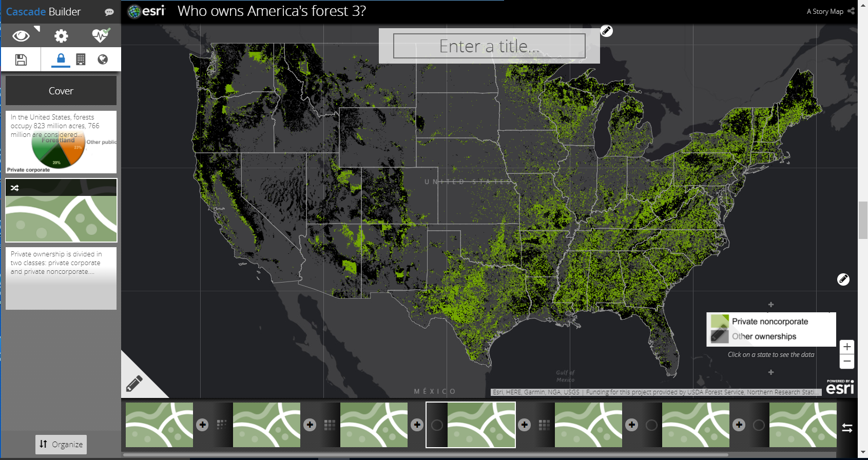This screenshot has width=868, height=460.
Task: Click the eye preview icon
Action: click(21, 36)
